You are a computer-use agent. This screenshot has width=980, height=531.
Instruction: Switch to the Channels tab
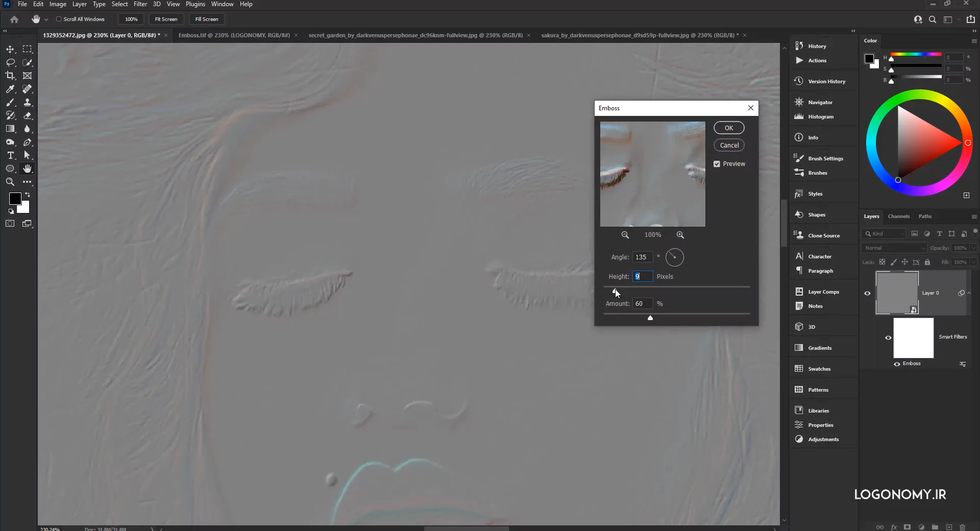click(898, 216)
